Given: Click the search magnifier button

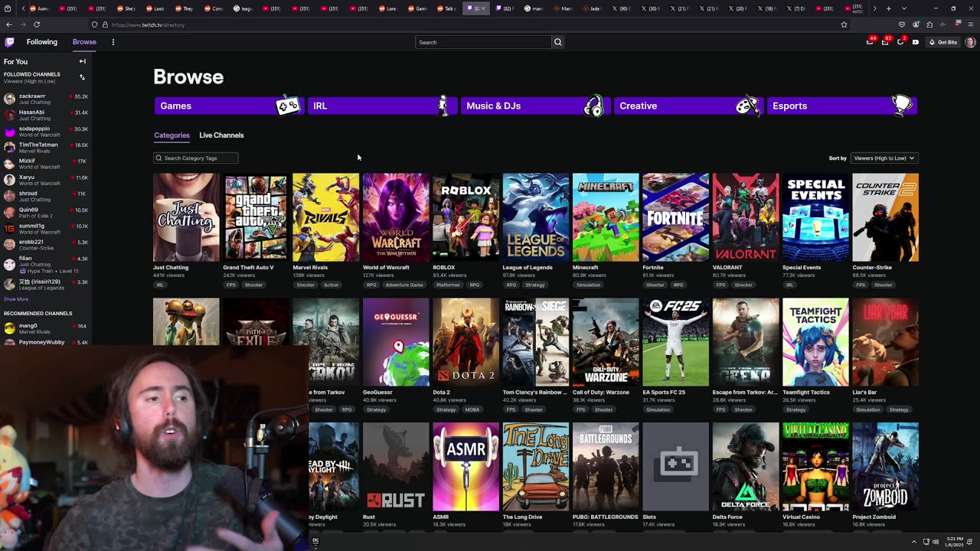Looking at the screenshot, I should click(557, 42).
